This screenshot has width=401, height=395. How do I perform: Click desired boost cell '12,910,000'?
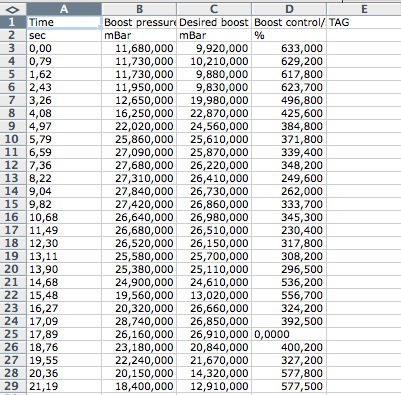click(x=214, y=386)
